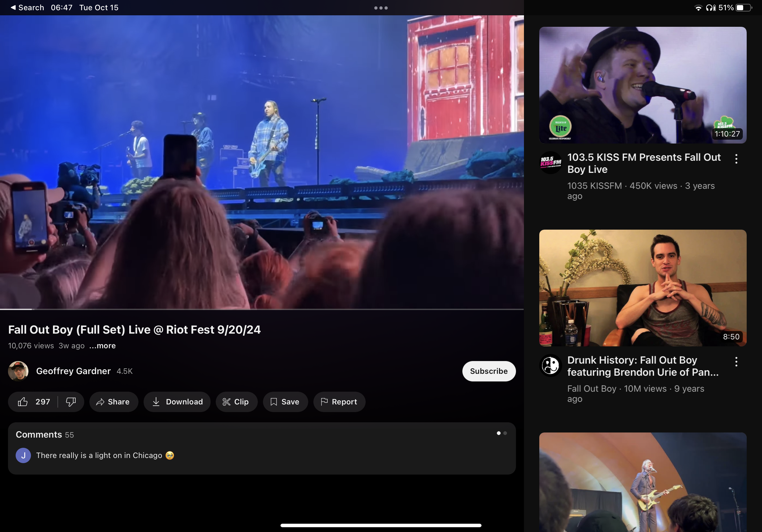Tap the main video player
Image resolution: width=762 pixels, height=532 pixels.
262,162
